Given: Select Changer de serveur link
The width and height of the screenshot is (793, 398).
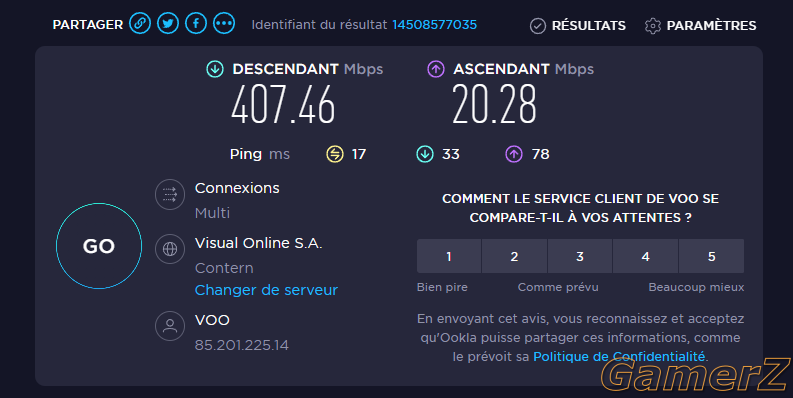Looking at the screenshot, I should click(x=266, y=290).
